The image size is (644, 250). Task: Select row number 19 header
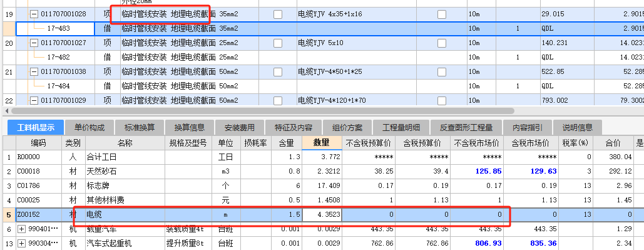click(9, 14)
